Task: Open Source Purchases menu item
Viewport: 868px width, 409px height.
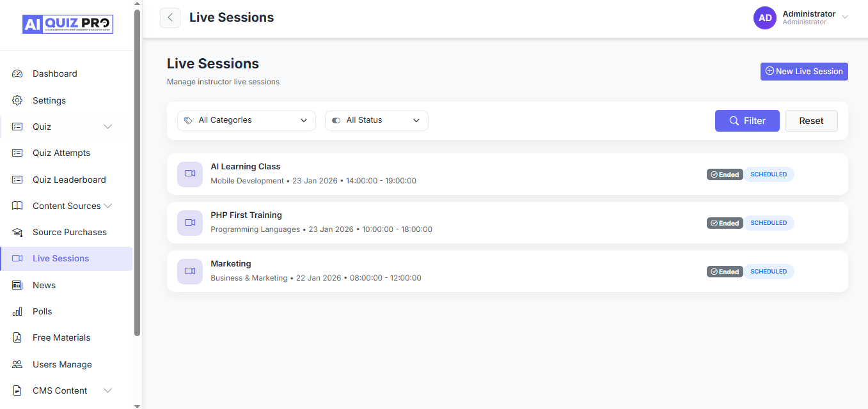Action: [67, 233]
